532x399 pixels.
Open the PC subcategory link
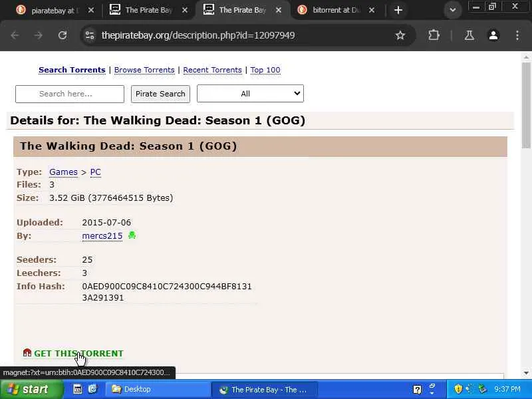(x=95, y=172)
